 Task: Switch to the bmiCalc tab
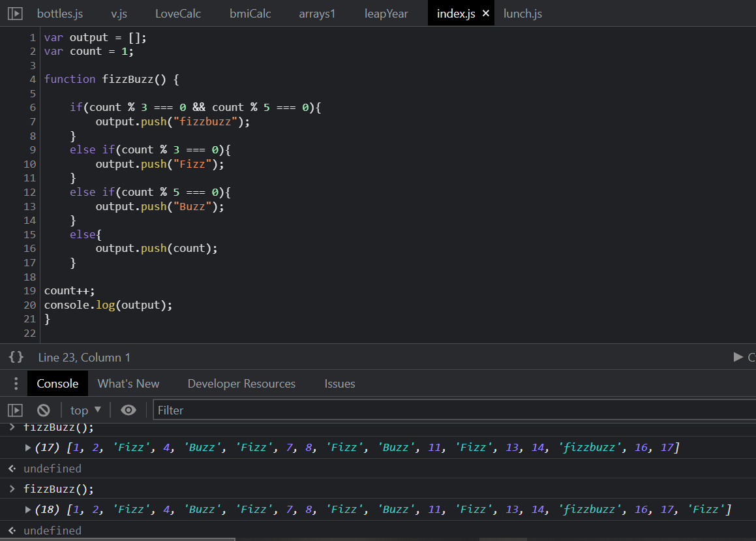250,14
